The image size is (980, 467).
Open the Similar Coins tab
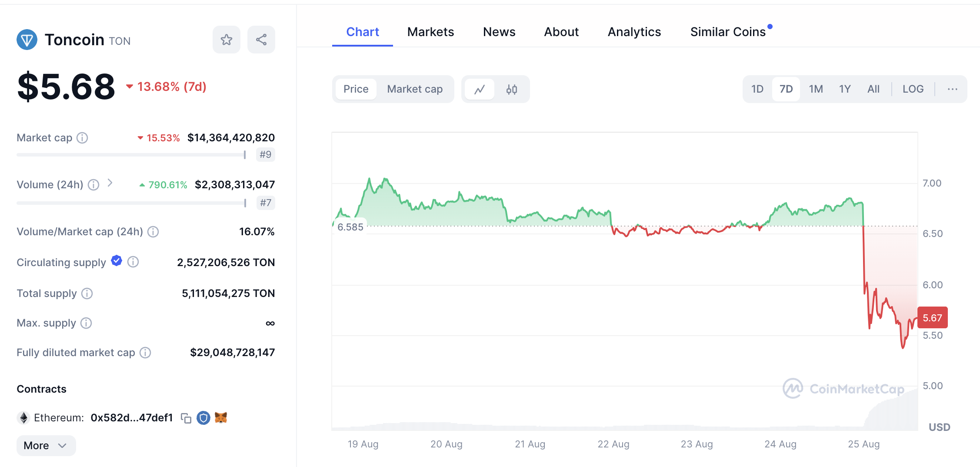[728, 32]
